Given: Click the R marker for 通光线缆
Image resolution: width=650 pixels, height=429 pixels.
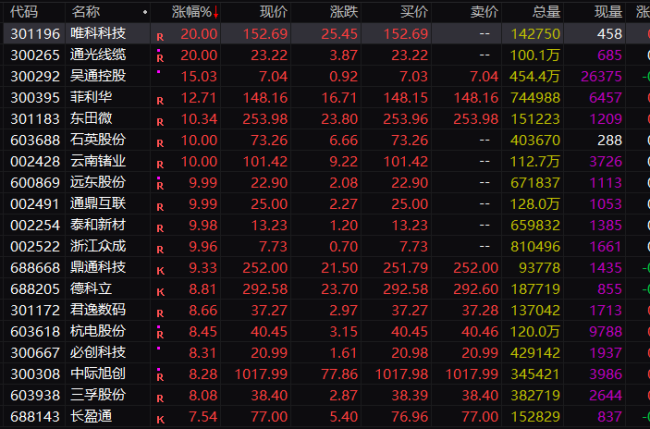Looking at the screenshot, I should pyautogui.click(x=160, y=58).
